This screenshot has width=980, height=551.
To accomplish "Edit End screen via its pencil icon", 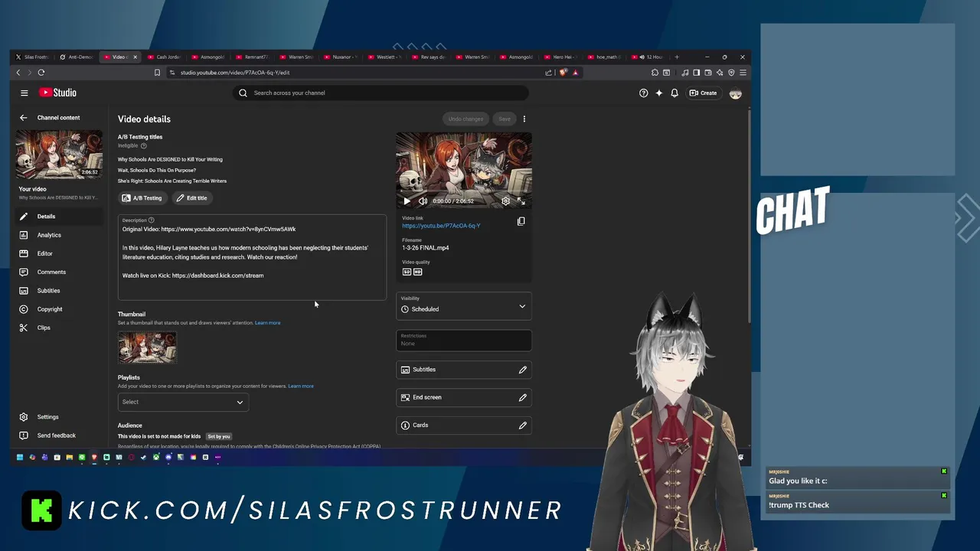I will [x=523, y=397].
